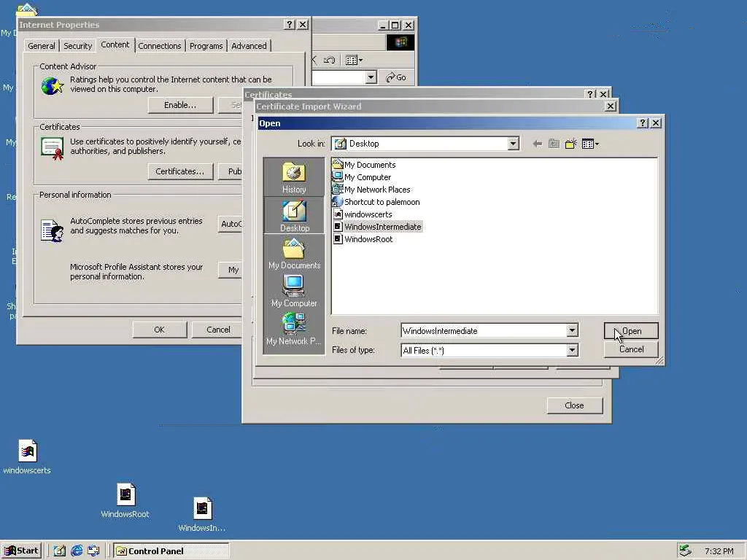Image resolution: width=747 pixels, height=560 pixels.
Task: Click the taskbar clock
Action: [719, 551]
